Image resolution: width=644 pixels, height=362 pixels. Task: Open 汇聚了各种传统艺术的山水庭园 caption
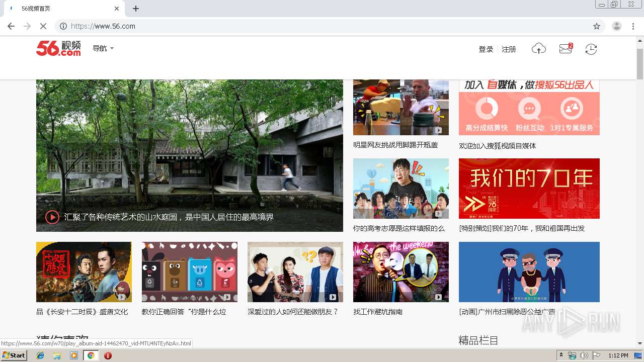click(x=169, y=217)
